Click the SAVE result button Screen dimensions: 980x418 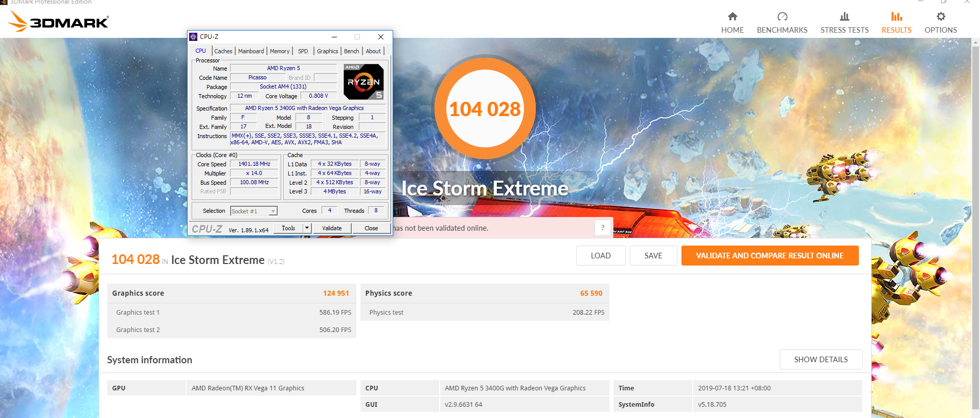coord(653,256)
